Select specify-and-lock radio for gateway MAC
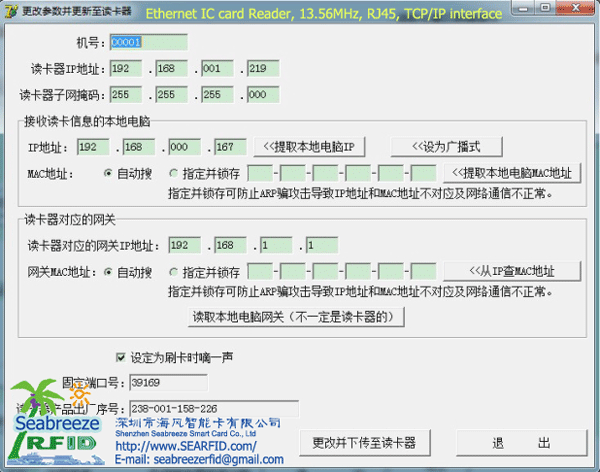The height and width of the screenshot is (472, 600). point(174,271)
